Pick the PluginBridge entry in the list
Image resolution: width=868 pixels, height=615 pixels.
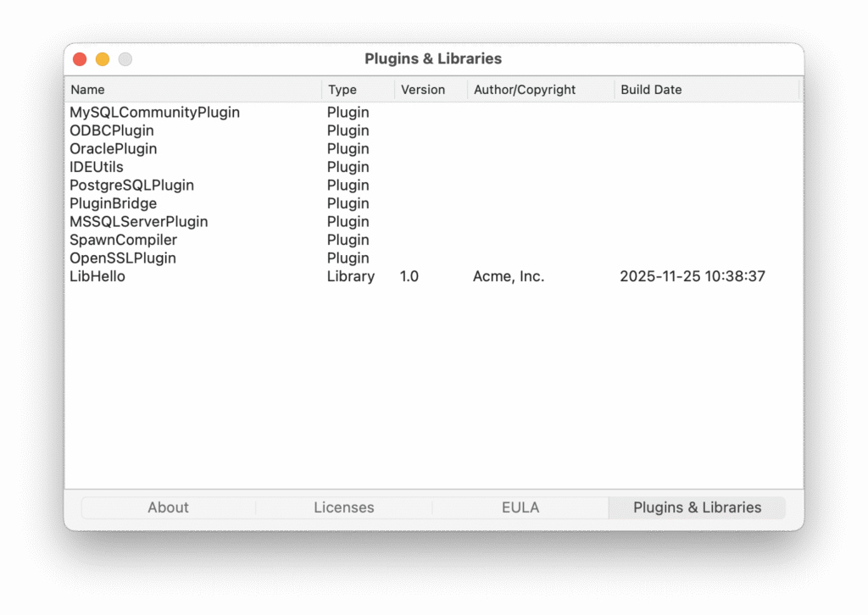point(113,203)
